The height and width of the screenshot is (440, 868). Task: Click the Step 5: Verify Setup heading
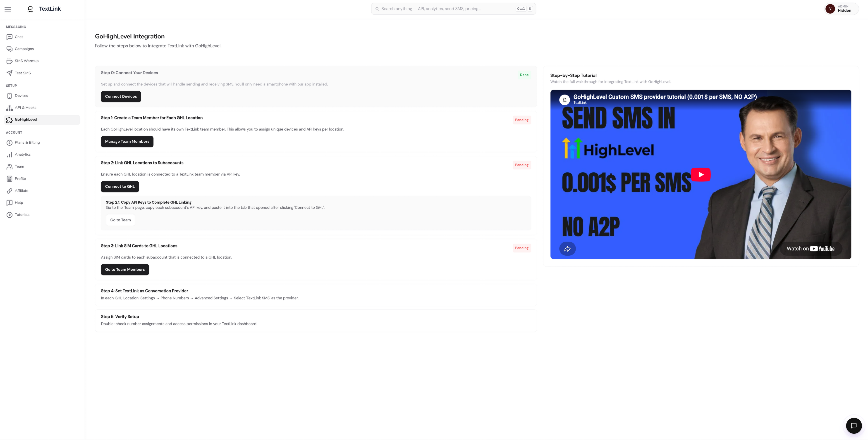point(120,317)
